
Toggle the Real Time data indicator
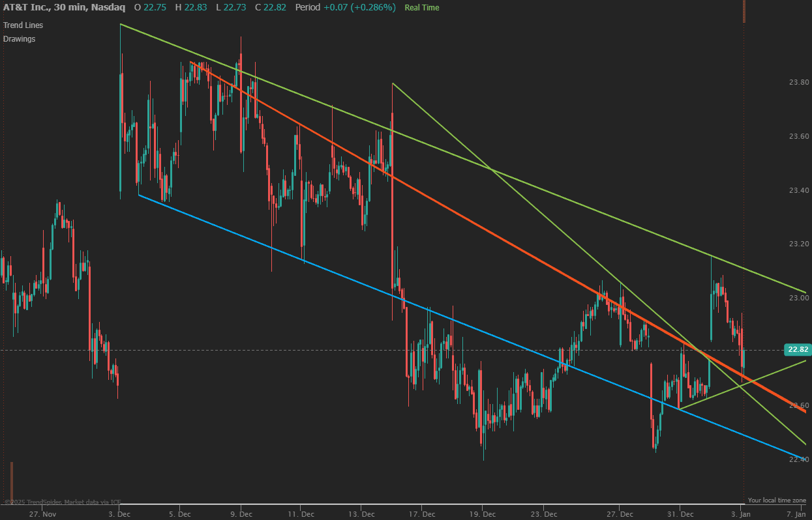[x=421, y=8]
